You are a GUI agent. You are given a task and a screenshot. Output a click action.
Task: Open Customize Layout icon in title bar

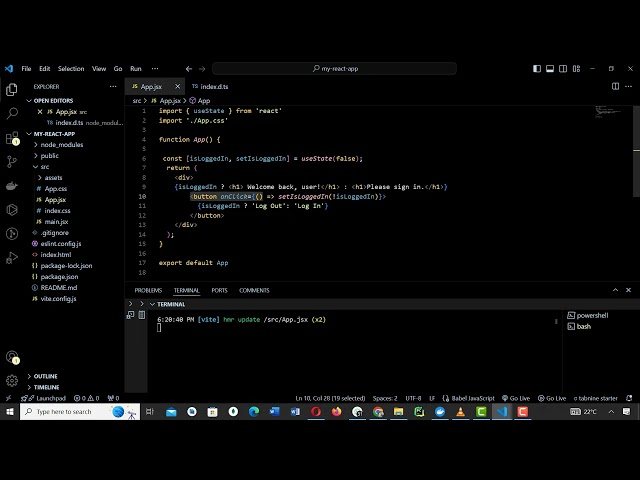tap(576, 69)
